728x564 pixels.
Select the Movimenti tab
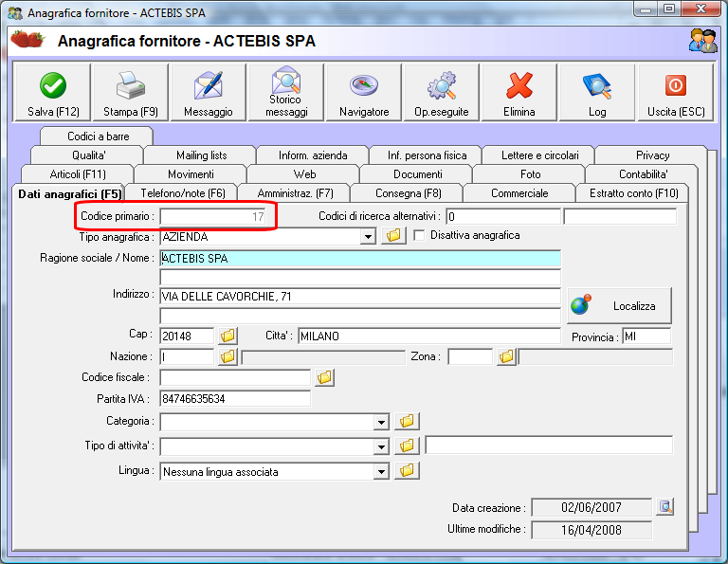coord(191,174)
